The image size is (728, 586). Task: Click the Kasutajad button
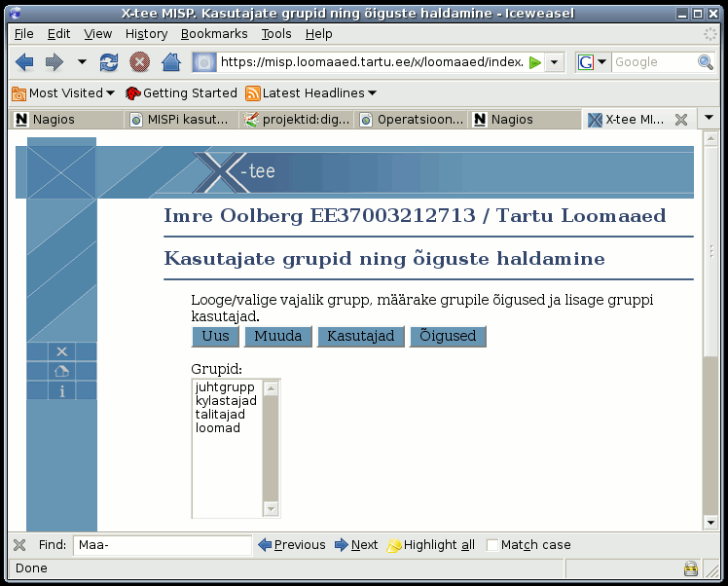(361, 336)
